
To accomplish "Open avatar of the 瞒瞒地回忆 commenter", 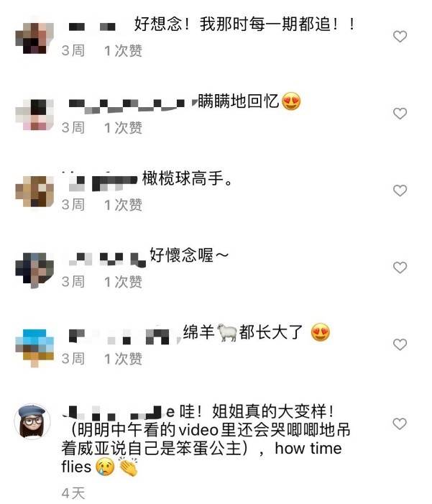I will tap(35, 114).
